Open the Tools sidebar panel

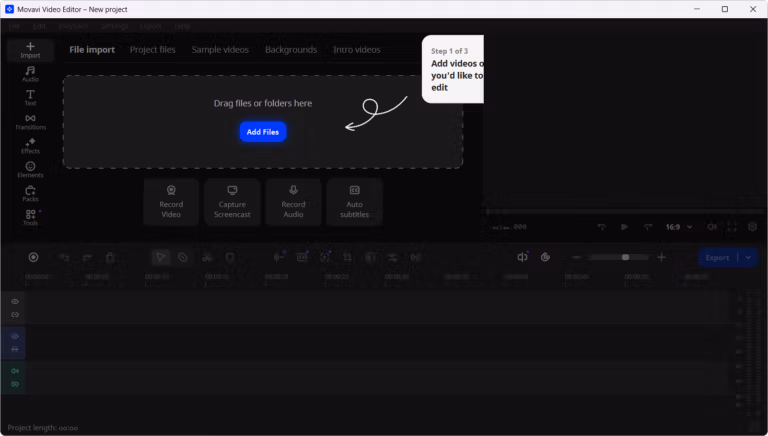[30, 218]
